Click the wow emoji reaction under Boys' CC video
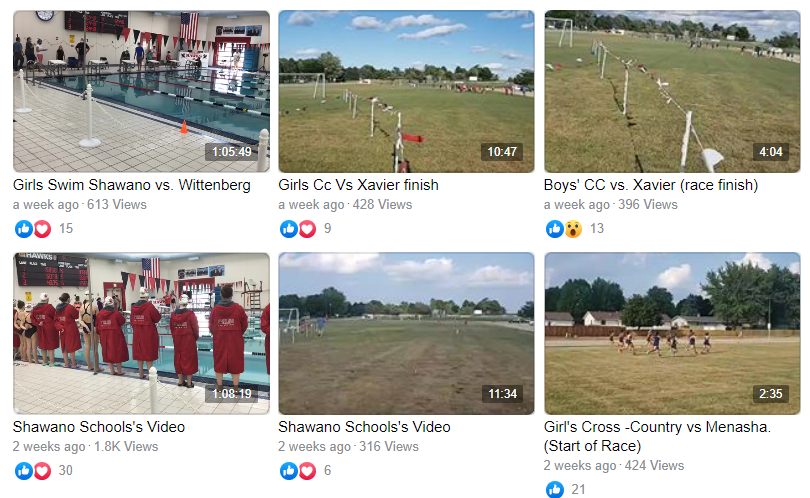 573,228
